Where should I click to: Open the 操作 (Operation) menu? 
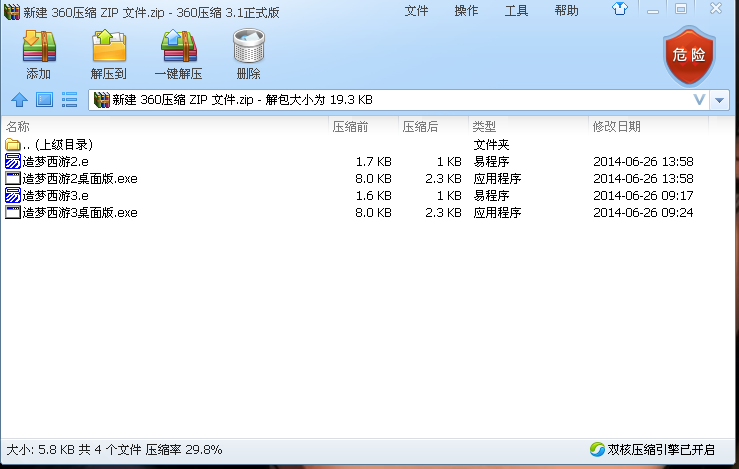466,11
